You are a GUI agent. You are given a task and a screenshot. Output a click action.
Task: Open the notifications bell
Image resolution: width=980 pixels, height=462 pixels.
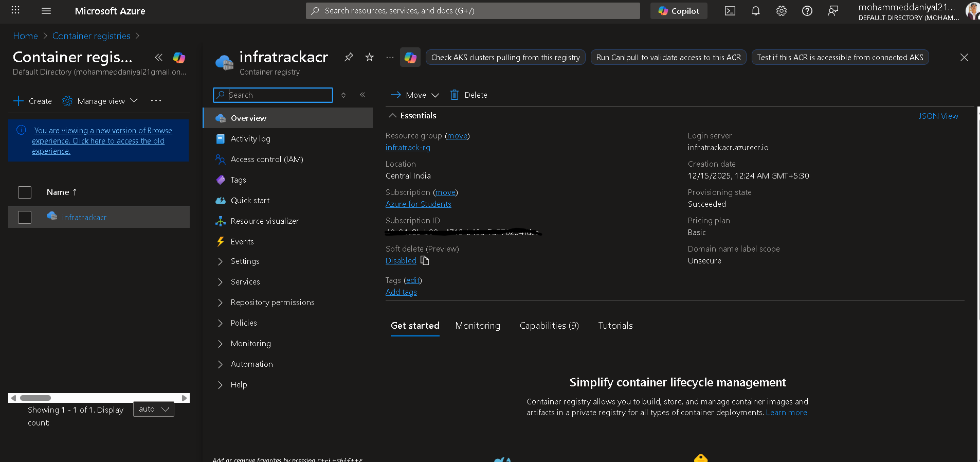756,11
